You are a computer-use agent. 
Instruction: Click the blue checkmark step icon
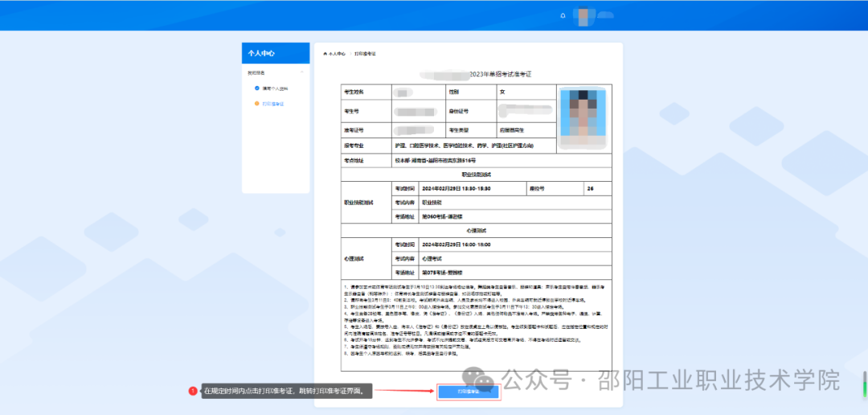(257, 88)
